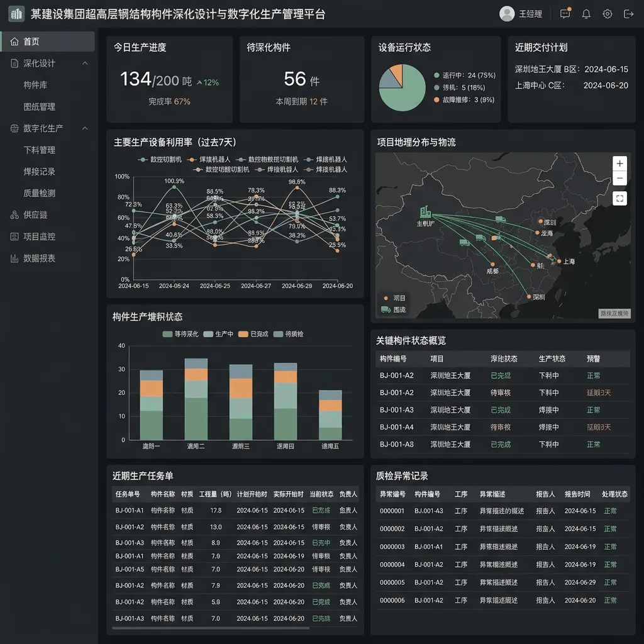Go to 焊接记录 submenu page
Screen dimensions: 644x644
(39, 172)
